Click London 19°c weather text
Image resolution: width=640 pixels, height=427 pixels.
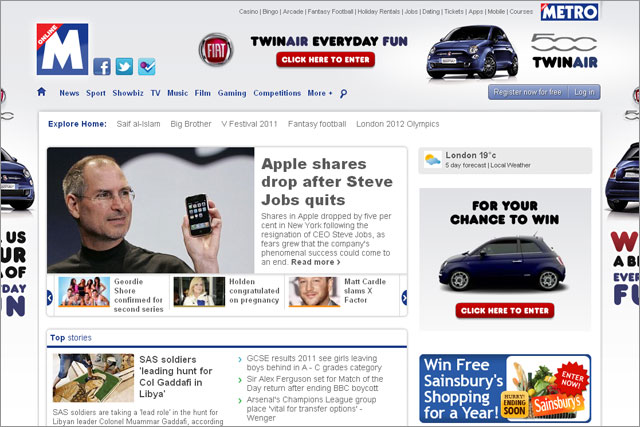point(471,155)
